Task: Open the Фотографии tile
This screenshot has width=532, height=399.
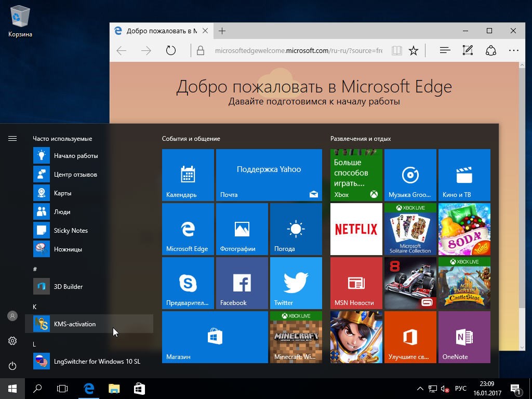Action: coord(242,229)
